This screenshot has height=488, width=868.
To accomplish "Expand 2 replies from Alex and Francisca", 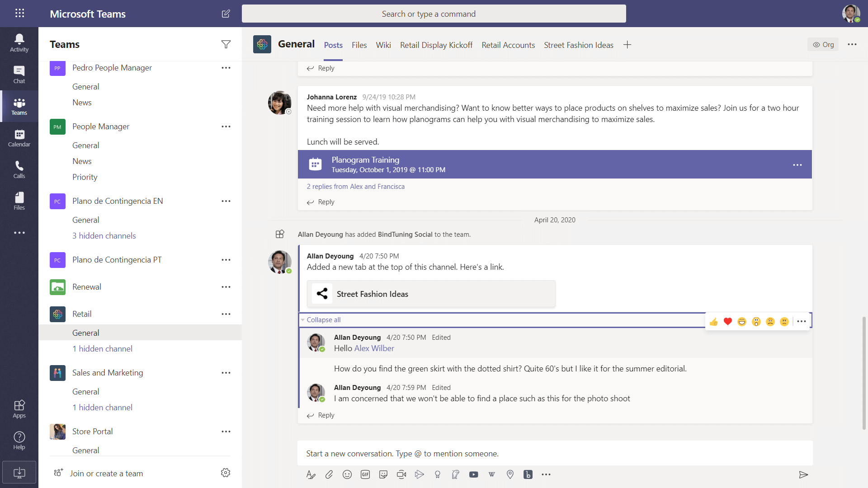I will click(356, 187).
